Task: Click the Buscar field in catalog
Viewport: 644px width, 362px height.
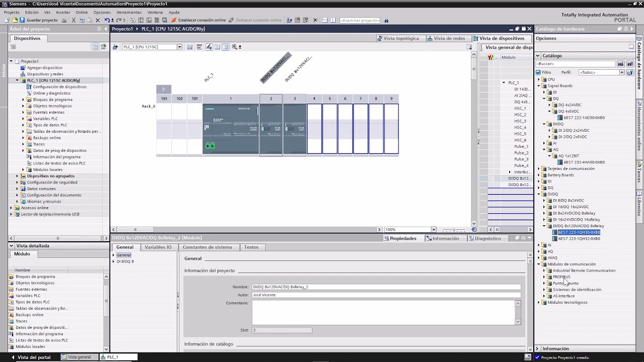Action: click(x=576, y=64)
